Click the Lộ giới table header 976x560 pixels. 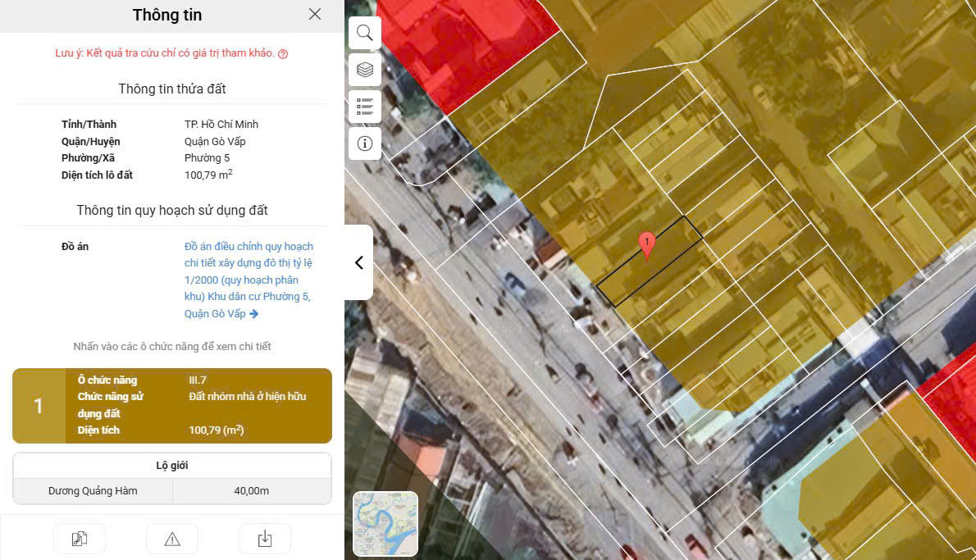click(x=172, y=466)
